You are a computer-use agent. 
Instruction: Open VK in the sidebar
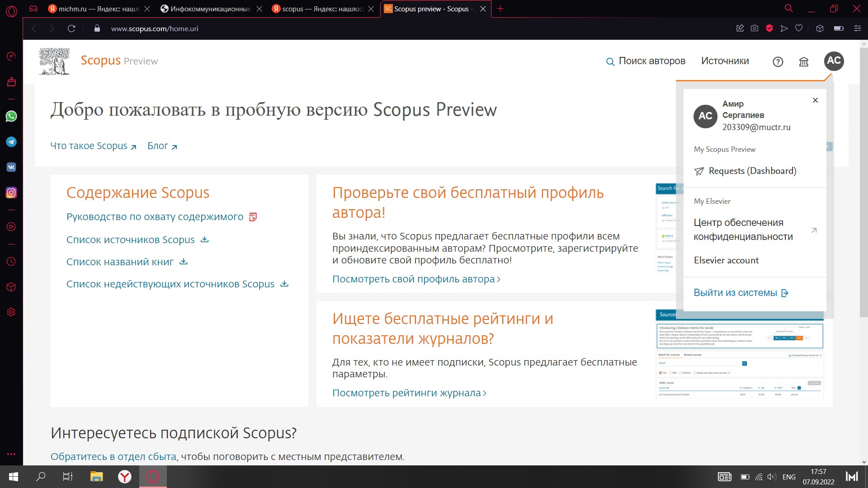pyautogui.click(x=11, y=167)
